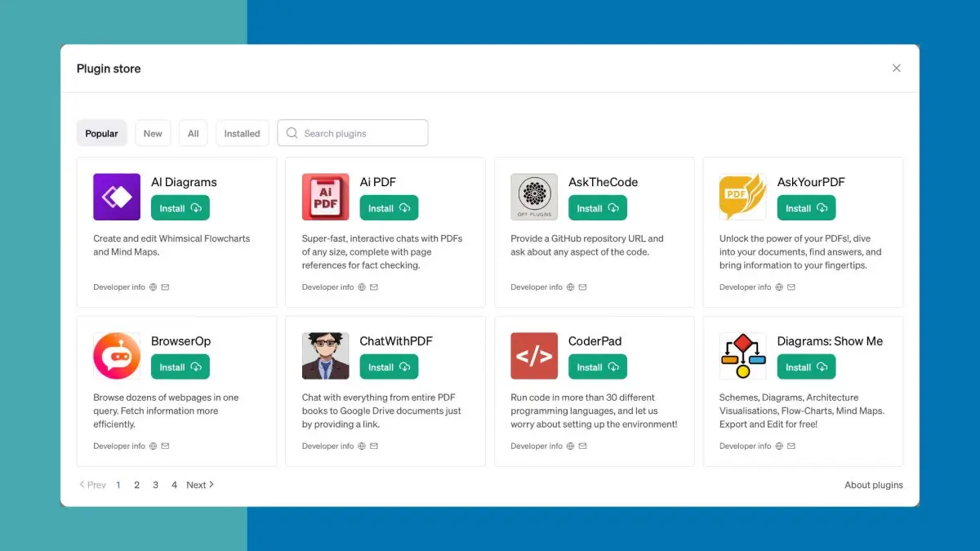Open the About plugins link
The width and height of the screenshot is (980, 551).
pyautogui.click(x=874, y=485)
